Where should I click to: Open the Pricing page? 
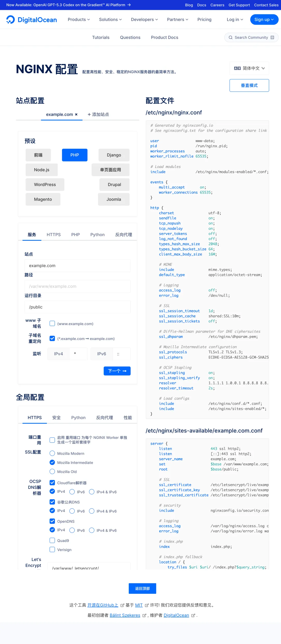point(205,19)
